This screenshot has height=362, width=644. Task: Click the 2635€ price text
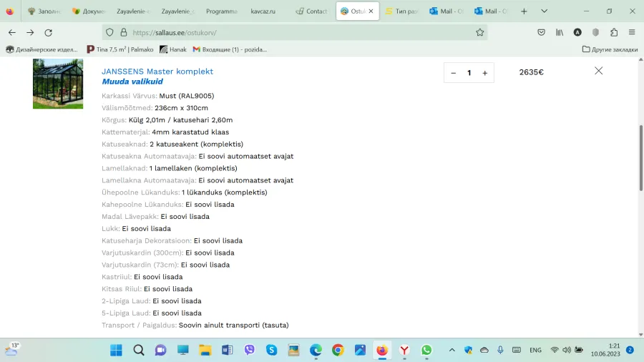[531, 72]
